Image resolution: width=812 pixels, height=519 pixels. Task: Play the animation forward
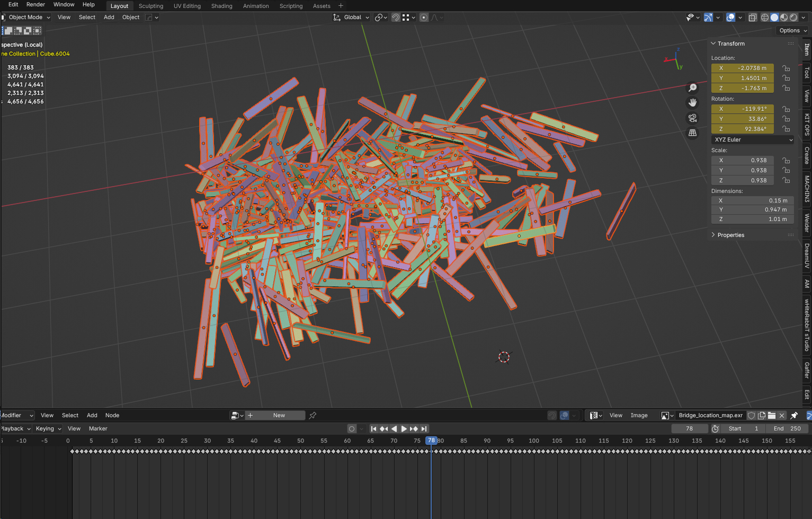[x=404, y=429]
